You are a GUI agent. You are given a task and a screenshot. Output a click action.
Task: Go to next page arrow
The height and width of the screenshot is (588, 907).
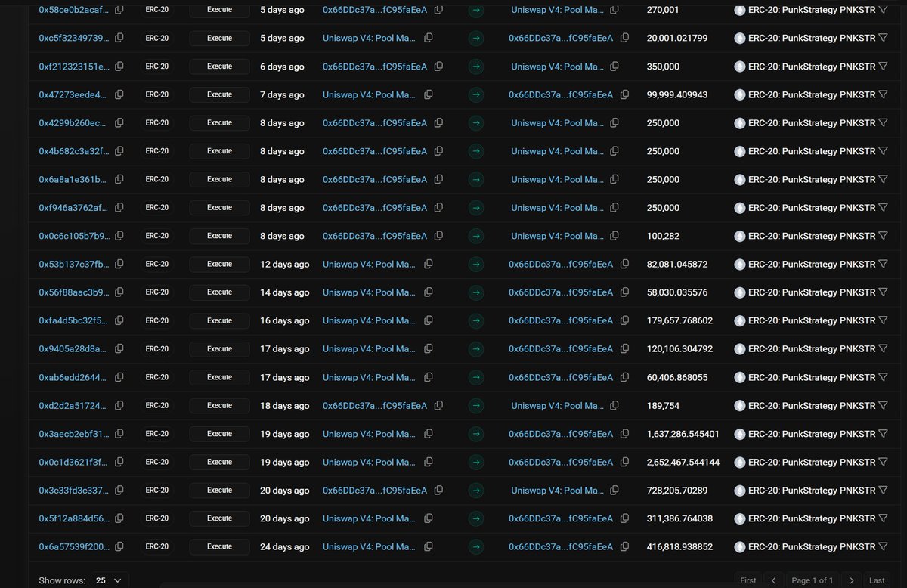(x=851, y=580)
